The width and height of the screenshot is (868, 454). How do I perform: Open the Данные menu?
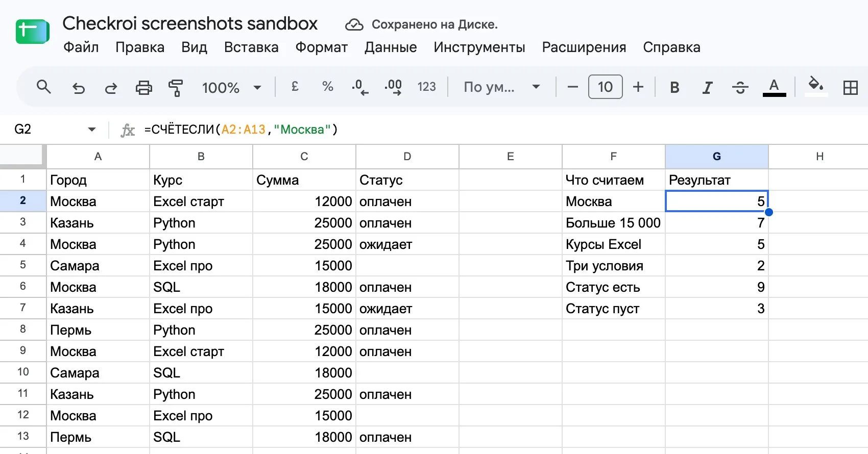click(391, 47)
